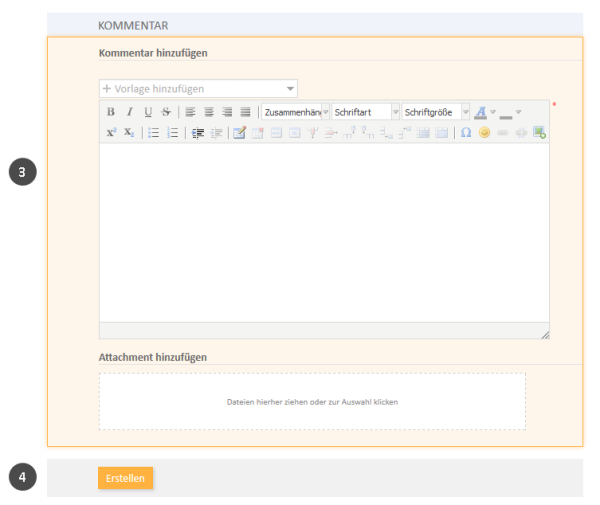600x505 pixels.
Task: Apply underline formatting
Action: click(x=148, y=112)
